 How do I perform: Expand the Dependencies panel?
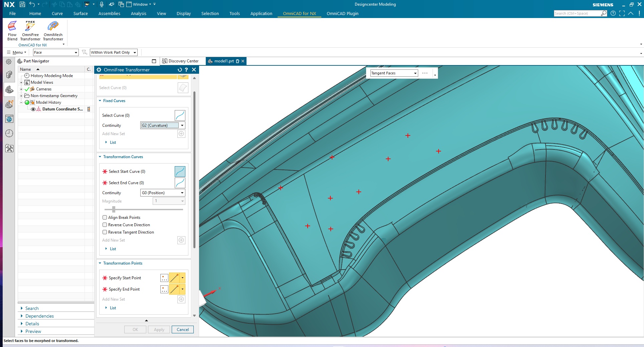(x=39, y=316)
